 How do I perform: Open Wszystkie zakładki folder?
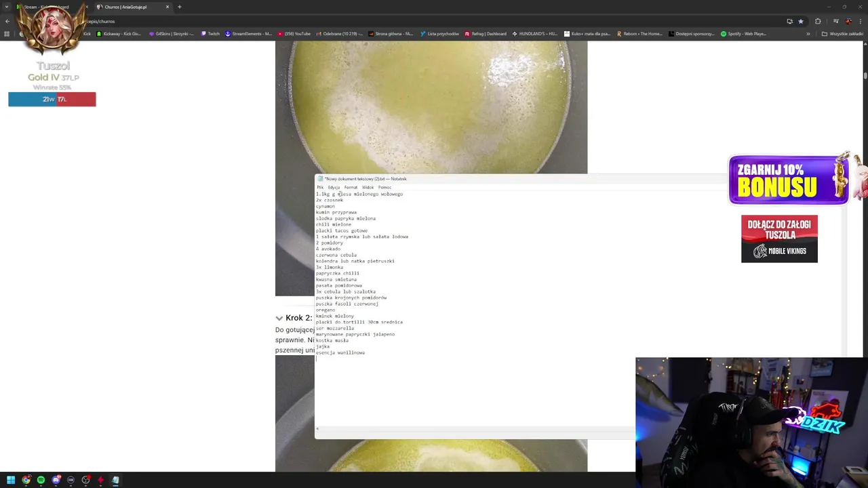tap(842, 34)
